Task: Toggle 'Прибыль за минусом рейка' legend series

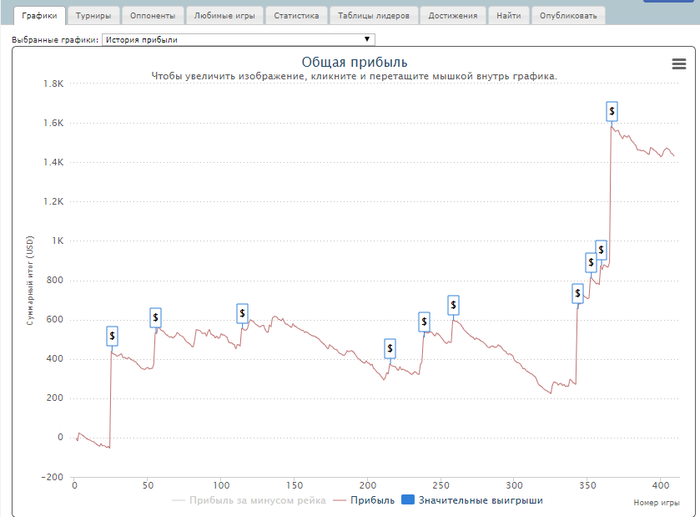Action: 249,500
